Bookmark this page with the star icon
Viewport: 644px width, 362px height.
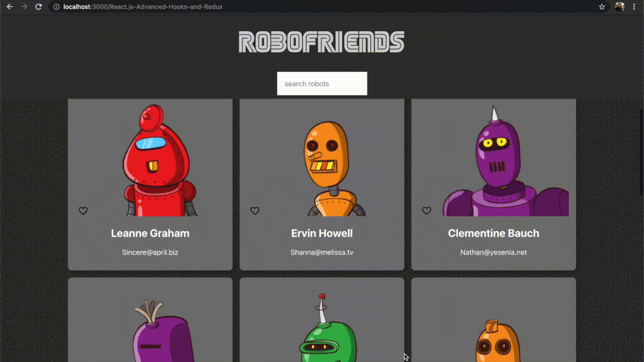point(602,7)
